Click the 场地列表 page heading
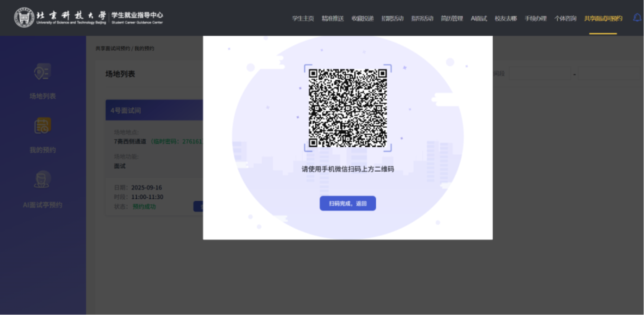 pyautogui.click(x=120, y=74)
